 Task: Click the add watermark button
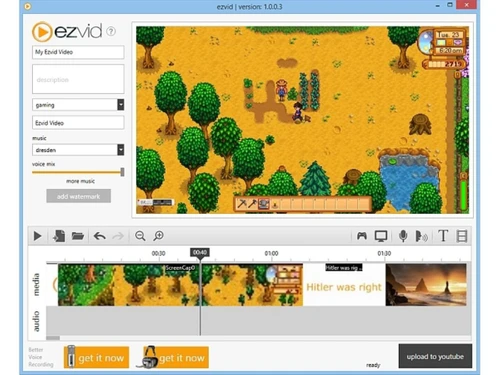pos(78,196)
